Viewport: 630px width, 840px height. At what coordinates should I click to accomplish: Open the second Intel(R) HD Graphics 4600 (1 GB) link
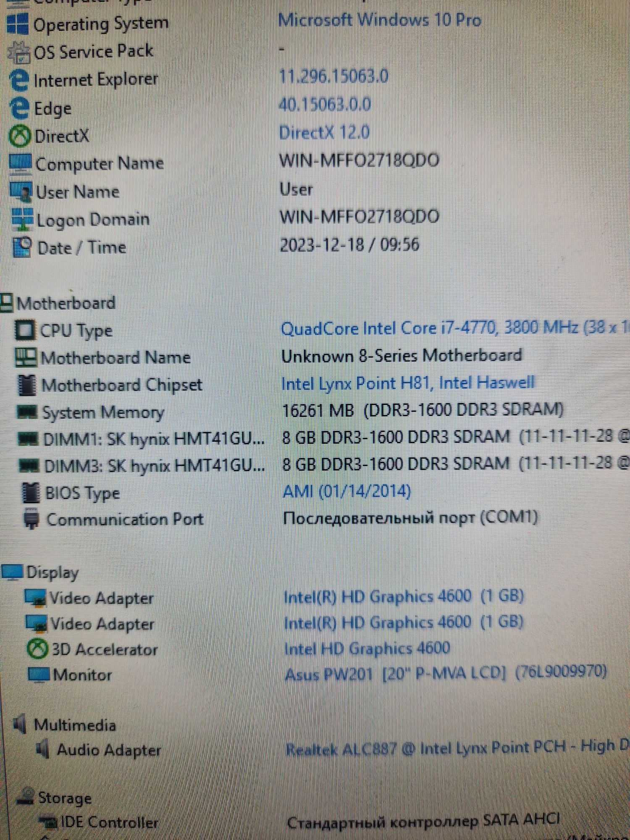[x=404, y=622]
